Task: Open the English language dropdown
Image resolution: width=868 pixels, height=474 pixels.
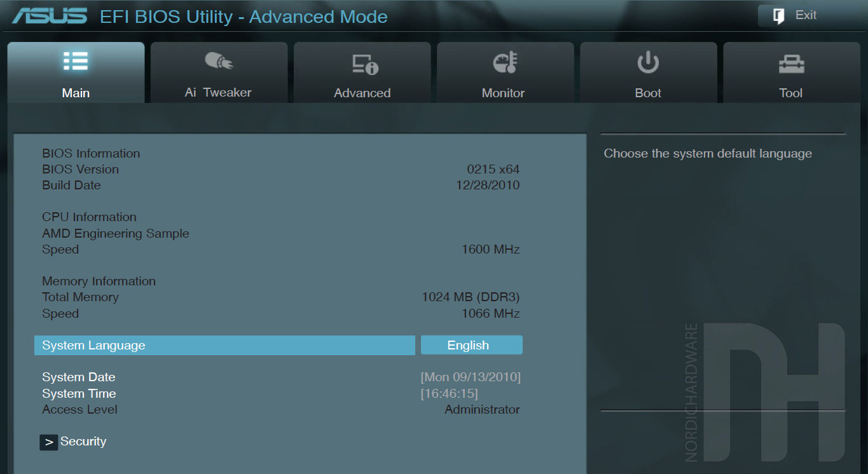Action: pyautogui.click(x=471, y=345)
